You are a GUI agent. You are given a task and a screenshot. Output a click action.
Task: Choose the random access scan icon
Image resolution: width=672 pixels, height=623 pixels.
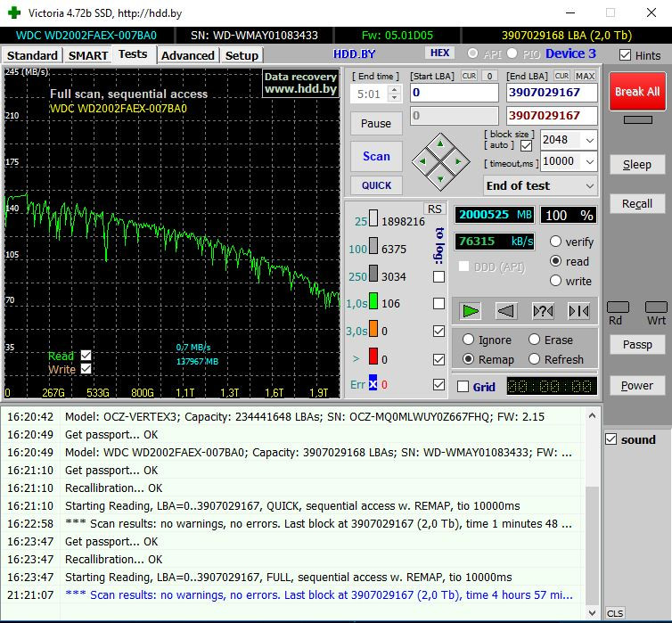pos(542,311)
